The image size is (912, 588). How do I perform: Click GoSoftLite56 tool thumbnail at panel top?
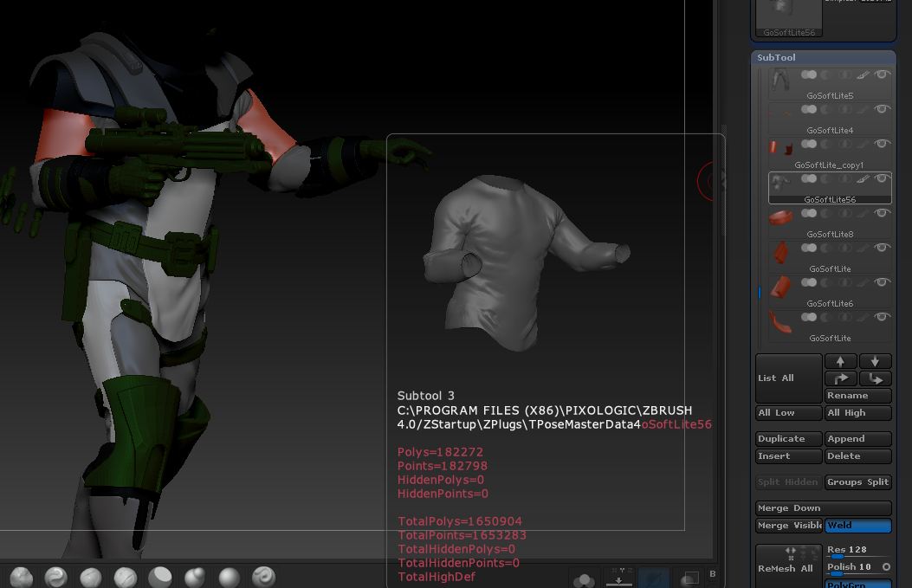click(x=789, y=17)
